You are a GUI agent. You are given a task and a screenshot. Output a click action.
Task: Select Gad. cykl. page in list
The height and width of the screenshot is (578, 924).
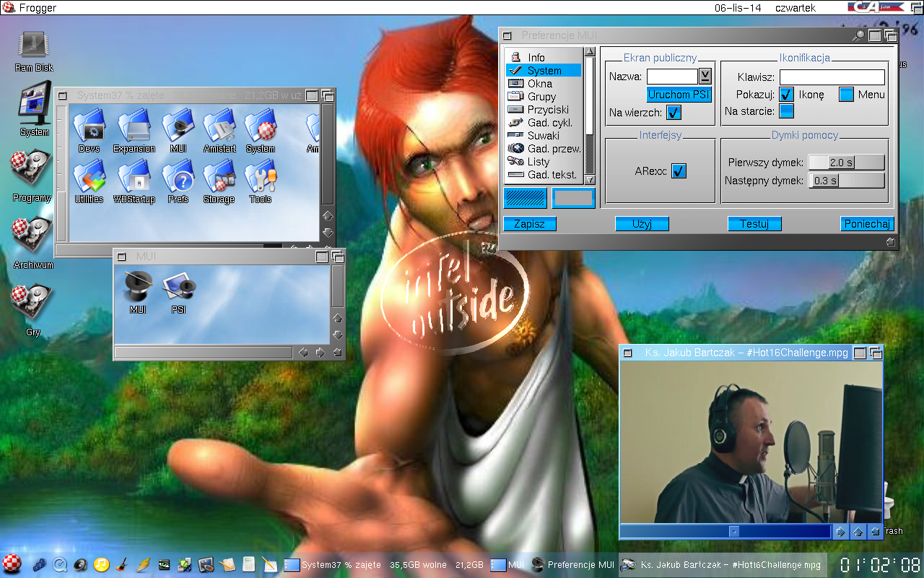click(544, 122)
